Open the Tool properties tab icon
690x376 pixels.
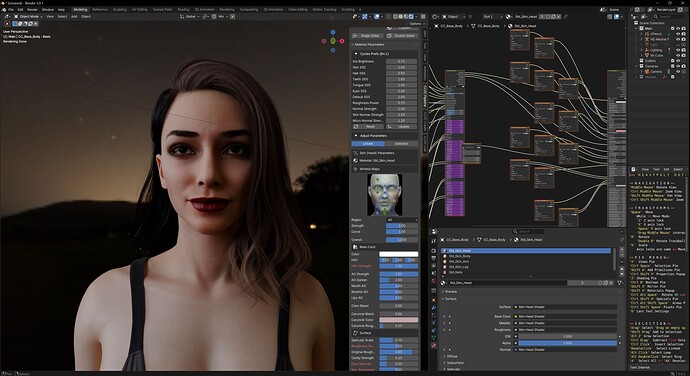pyautogui.click(x=433, y=241)
